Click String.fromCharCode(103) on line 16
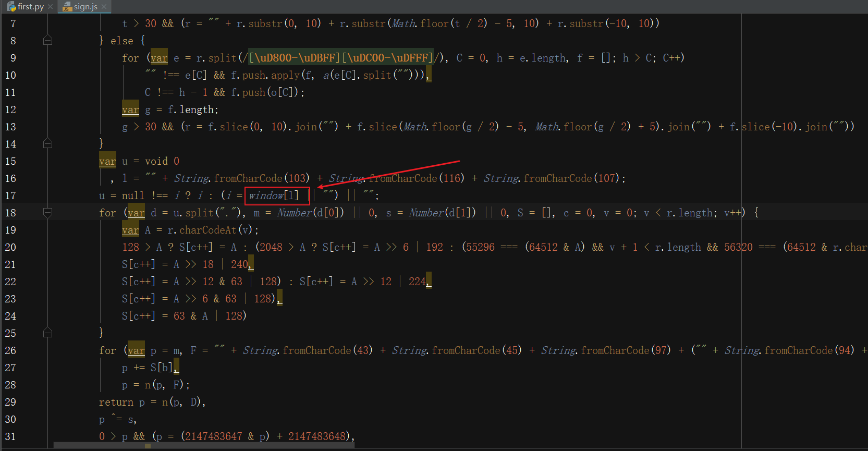The width and height of the screenshot is (868, 451). point(242,178)
